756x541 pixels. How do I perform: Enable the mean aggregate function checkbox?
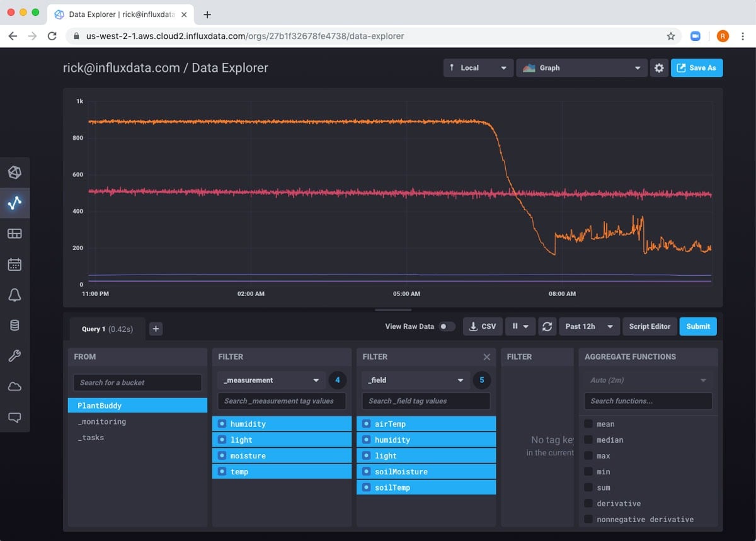click(x=588, y=424)
